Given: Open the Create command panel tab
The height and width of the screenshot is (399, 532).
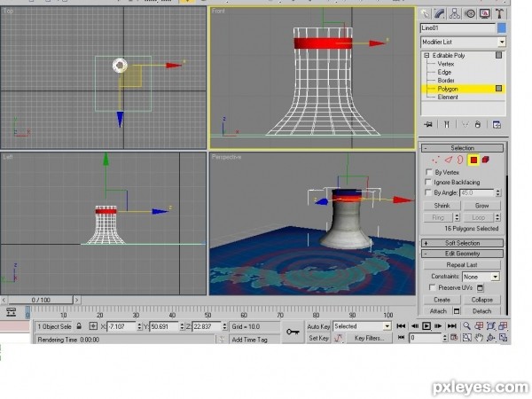Looking at the screenshot, I should coord(425,13).
